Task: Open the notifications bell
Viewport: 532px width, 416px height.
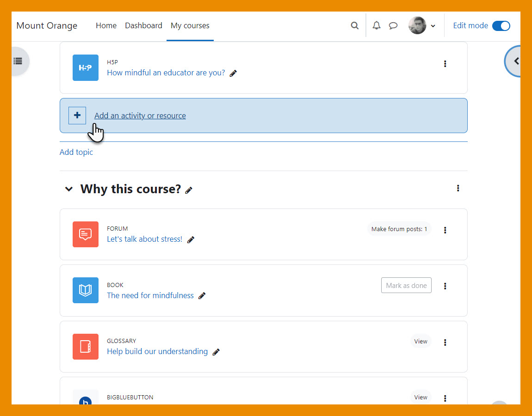Action: pos(377,26)
